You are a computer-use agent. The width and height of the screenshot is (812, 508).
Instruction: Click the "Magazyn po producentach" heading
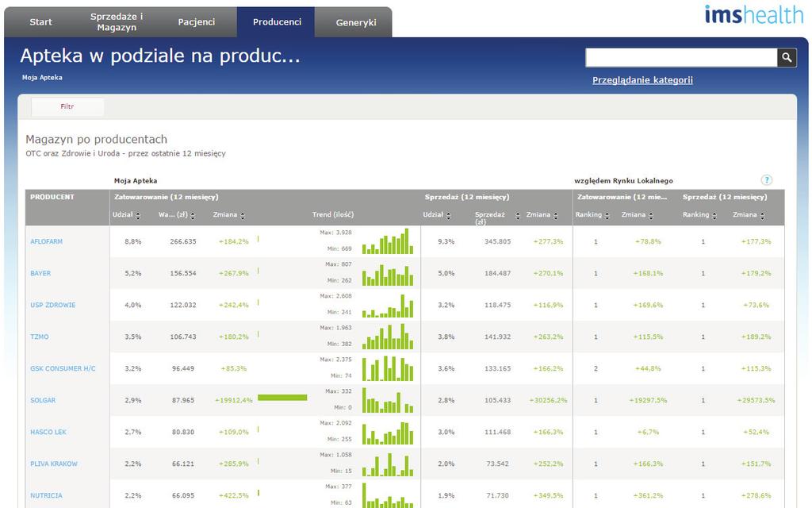[x=96, y=139]
